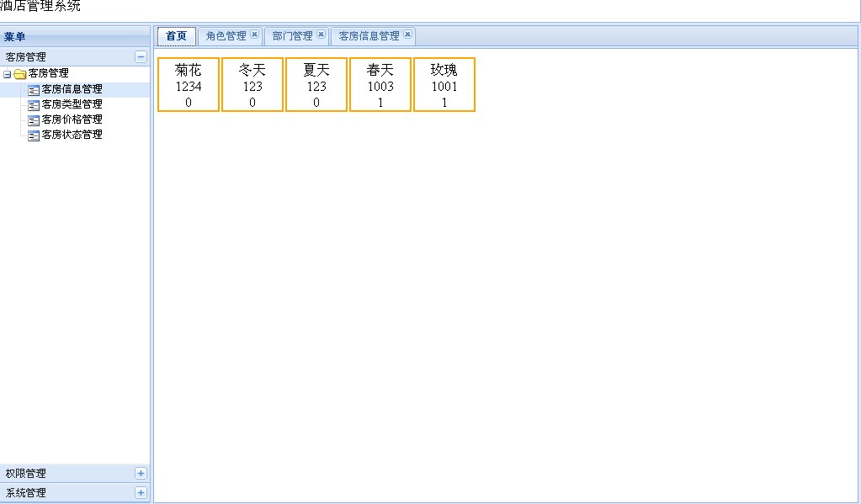Click the 客房管理 folder icon
This screenshot has width=861, height=504.
tap(20, 74)
